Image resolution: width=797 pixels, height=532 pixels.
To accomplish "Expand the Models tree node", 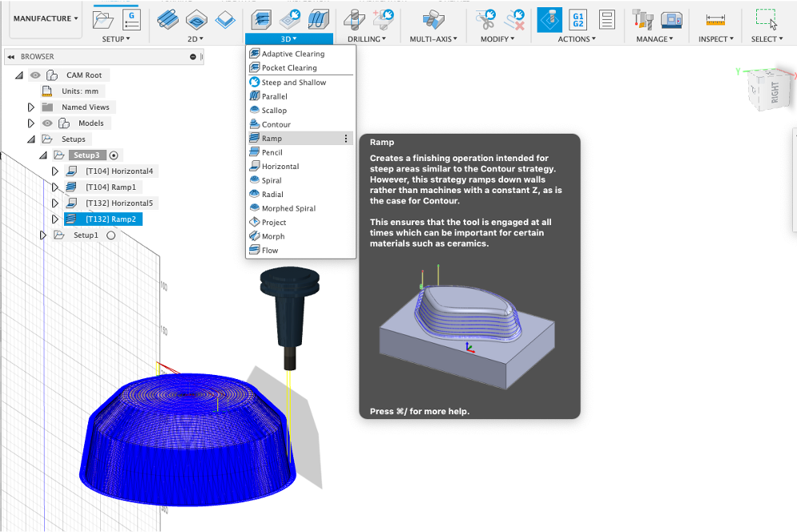I will click(x=31, y=123).
